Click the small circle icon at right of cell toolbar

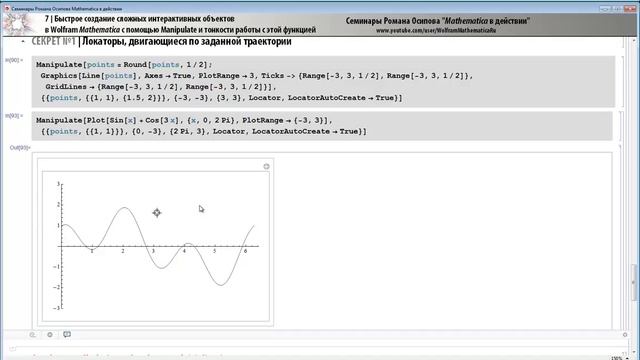[625, 335]
